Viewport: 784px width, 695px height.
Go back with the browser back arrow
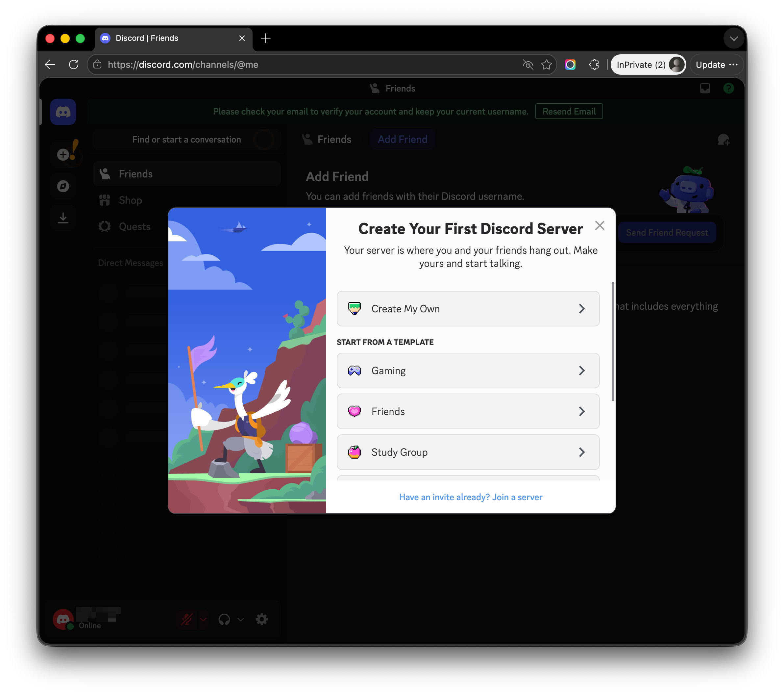coord(50,64)
